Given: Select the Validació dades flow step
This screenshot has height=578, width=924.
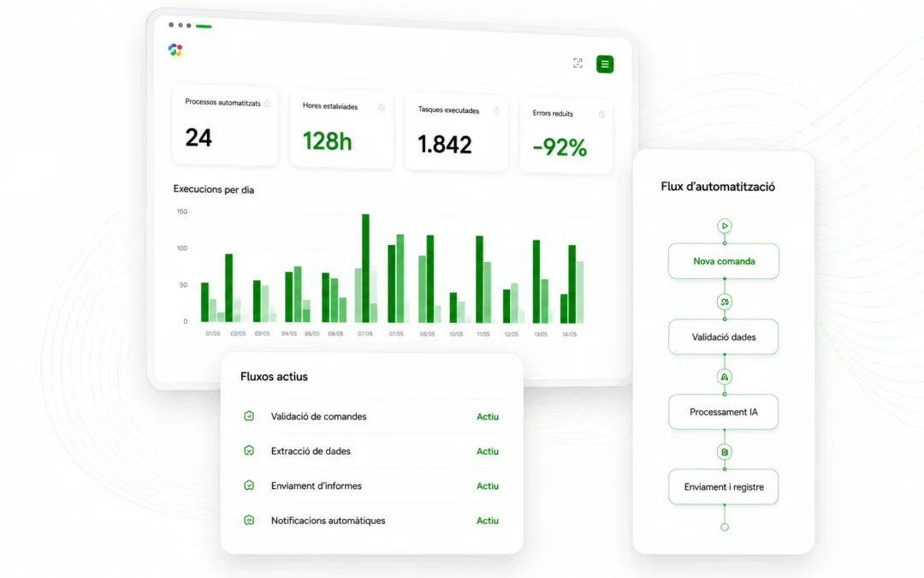Looking at the screenshot, I should tap(724, 337).
